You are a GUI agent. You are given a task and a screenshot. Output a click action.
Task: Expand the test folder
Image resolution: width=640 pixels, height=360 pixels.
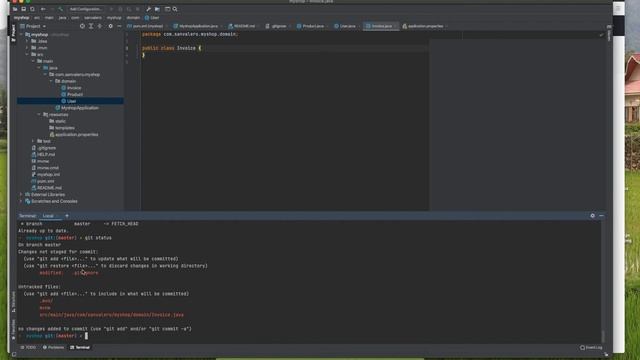[x=33, y=141]
